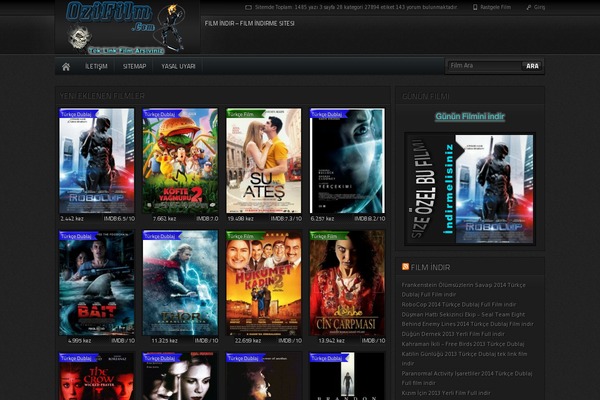600x400 pixels.
Task: Click the Türkçe Dublaj tag on RoboCop
Action: (x=78, y=114)
